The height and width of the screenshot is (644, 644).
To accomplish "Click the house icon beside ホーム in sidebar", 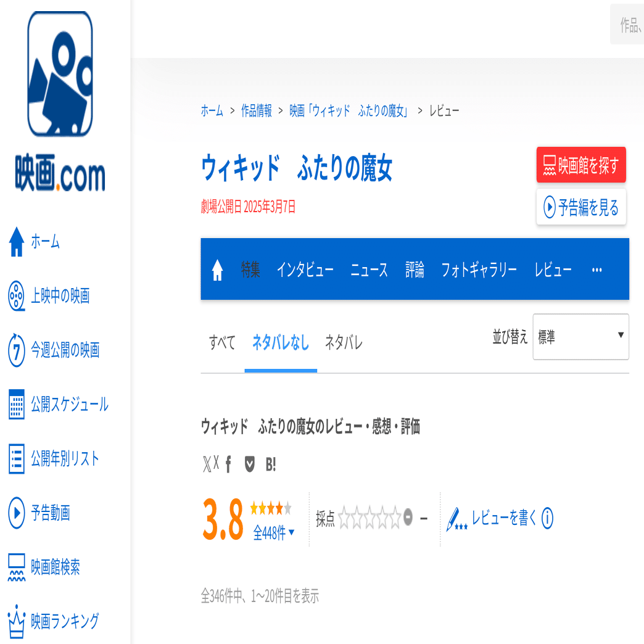I will (x=17, y=242).
